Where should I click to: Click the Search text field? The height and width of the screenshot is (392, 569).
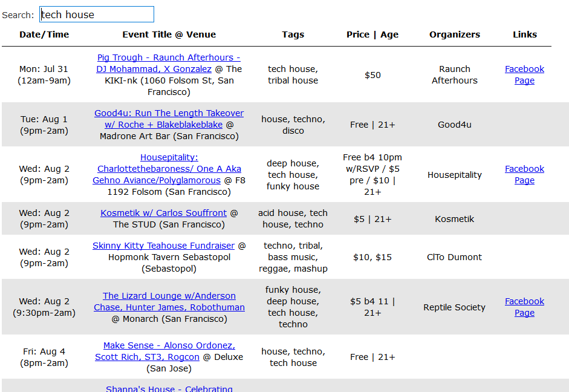pos(97,15)
